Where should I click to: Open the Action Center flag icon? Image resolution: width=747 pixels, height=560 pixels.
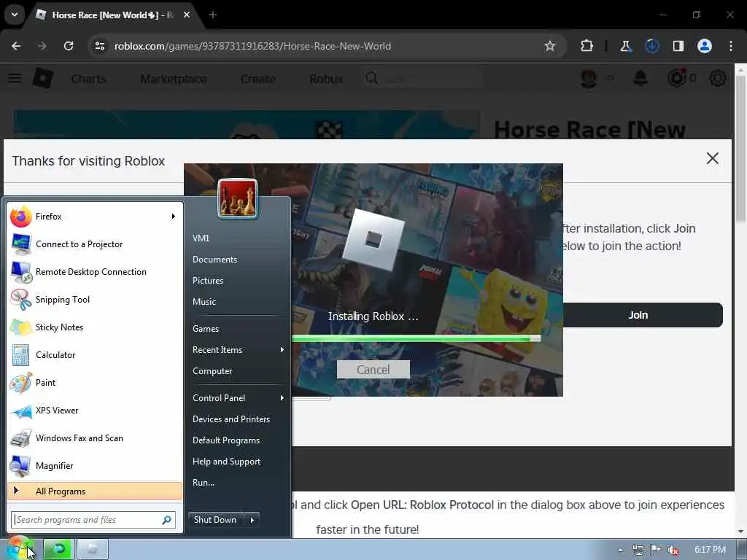click(656, 550)
